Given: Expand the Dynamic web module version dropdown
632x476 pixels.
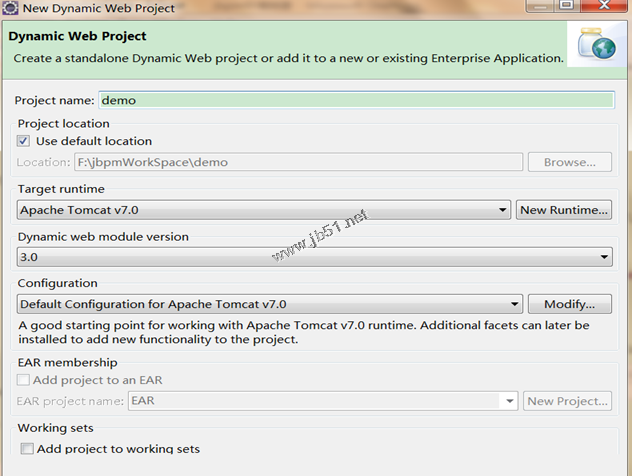Looking at the screenshot, I should (x=314, y=257).
